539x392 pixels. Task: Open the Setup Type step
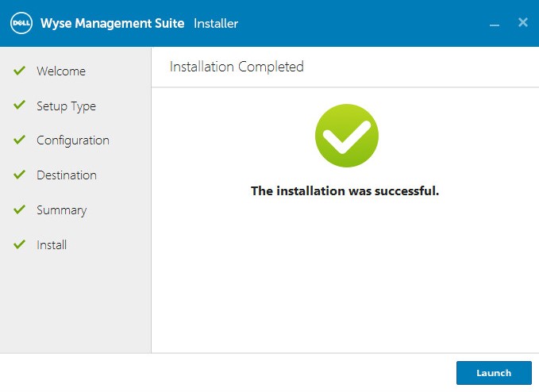click(x=66, y=106)
